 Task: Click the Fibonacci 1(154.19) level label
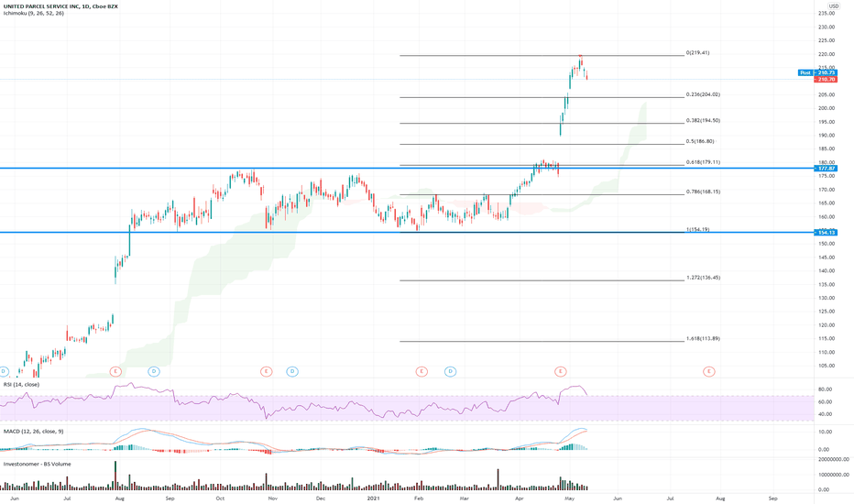tap(697, 229)
